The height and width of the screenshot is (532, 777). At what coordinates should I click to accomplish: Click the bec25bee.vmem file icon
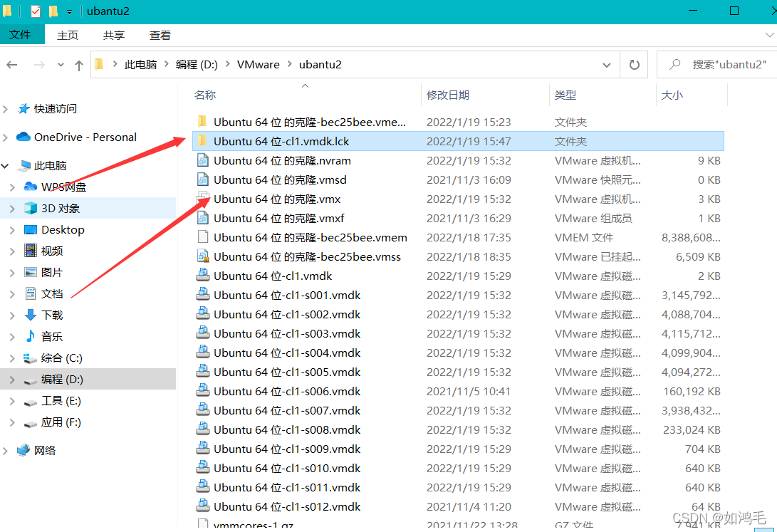[202, 236]
